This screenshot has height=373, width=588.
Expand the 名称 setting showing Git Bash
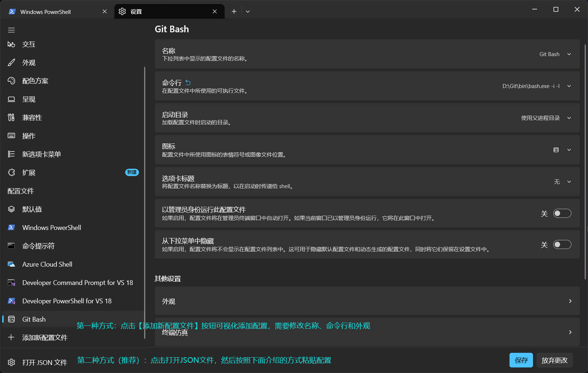[367, 54]
